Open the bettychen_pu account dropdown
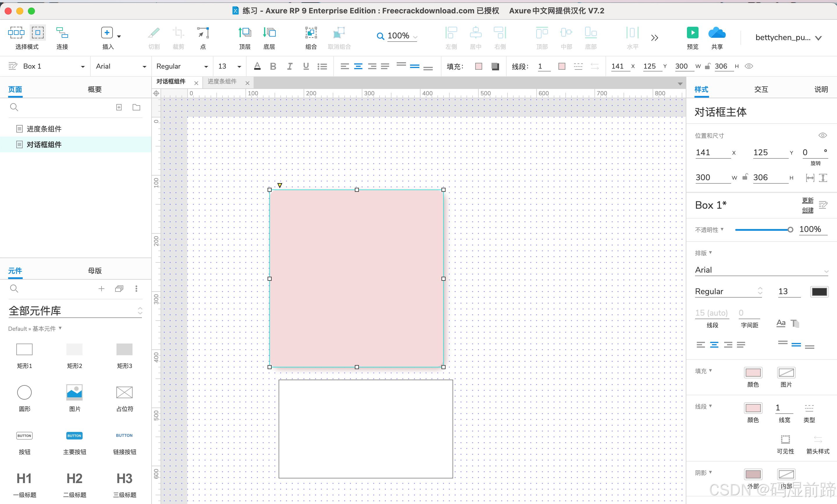 pos(819,38)
